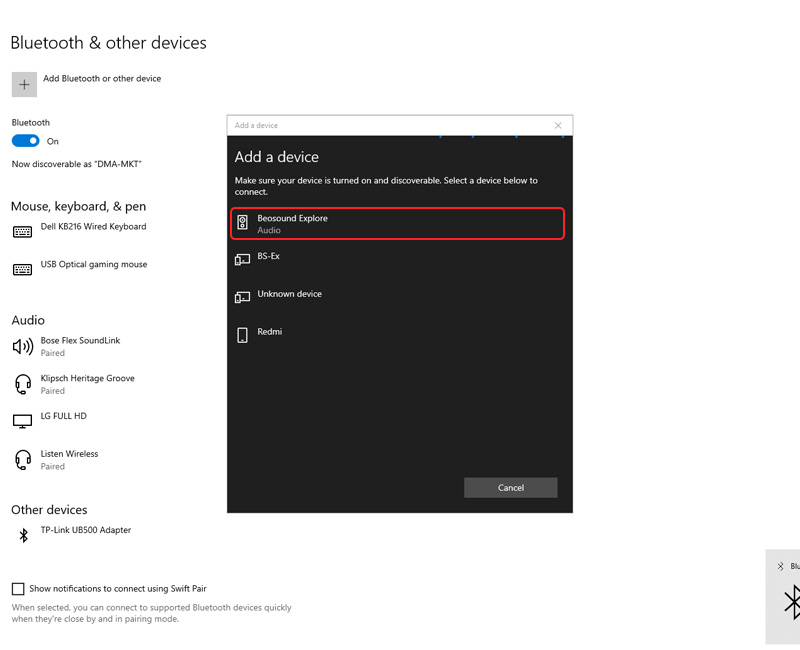Image resolution: width=800 pixels, height=650 pixels.
Task: Select the Redmi phone icon
Action: tap(242, 335)
